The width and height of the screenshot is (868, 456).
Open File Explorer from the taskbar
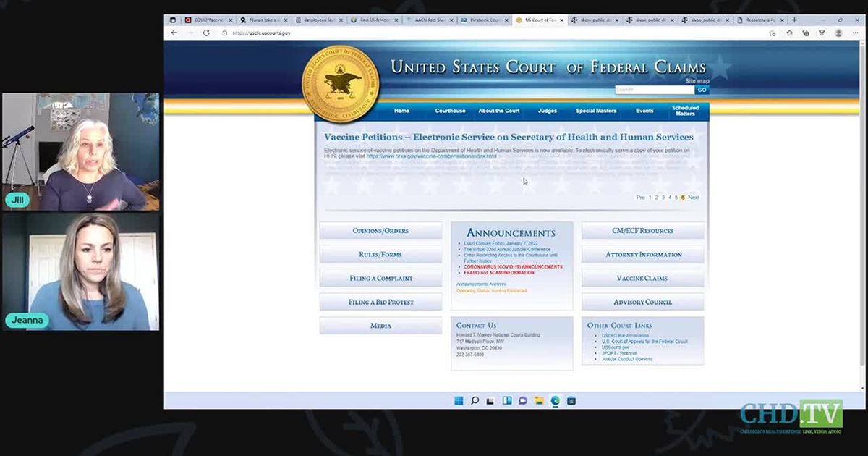539,400
